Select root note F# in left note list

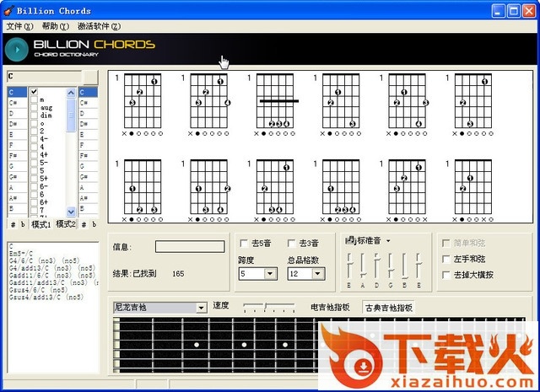pos(17,156)
